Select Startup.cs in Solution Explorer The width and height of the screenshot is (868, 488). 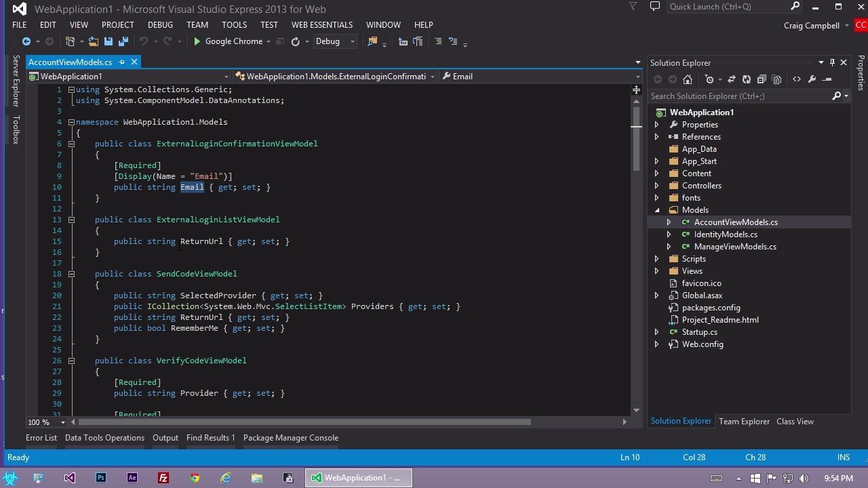[699, 332]
